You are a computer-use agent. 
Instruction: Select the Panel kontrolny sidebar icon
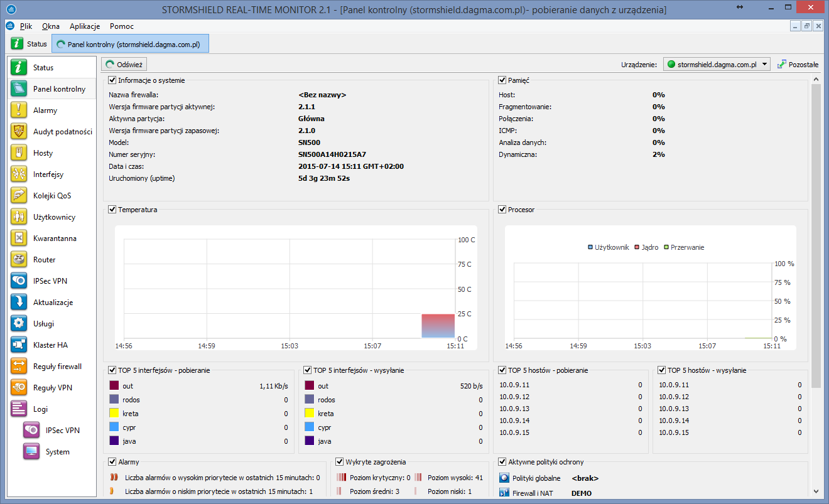(x=19, y=88)
